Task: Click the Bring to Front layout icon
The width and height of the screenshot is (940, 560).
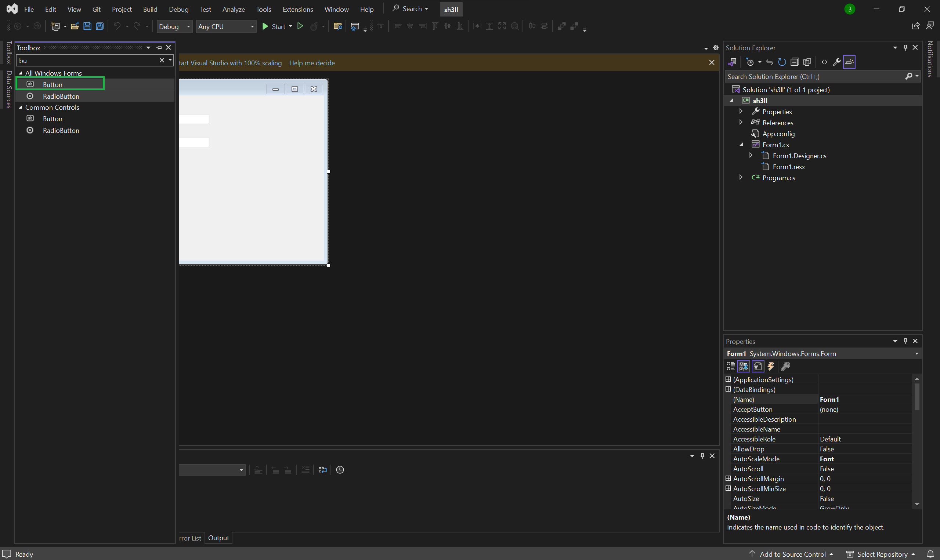Action: coord(561,26)
